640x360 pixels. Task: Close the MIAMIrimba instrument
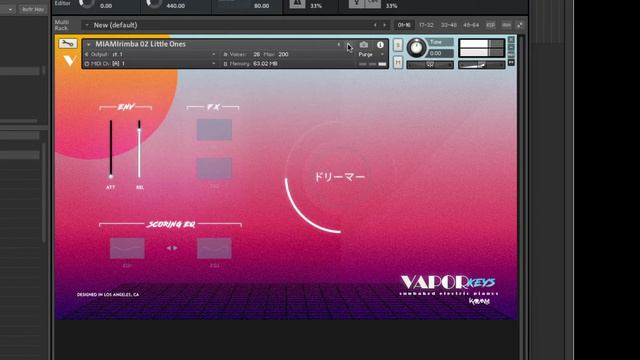(511, 40)
